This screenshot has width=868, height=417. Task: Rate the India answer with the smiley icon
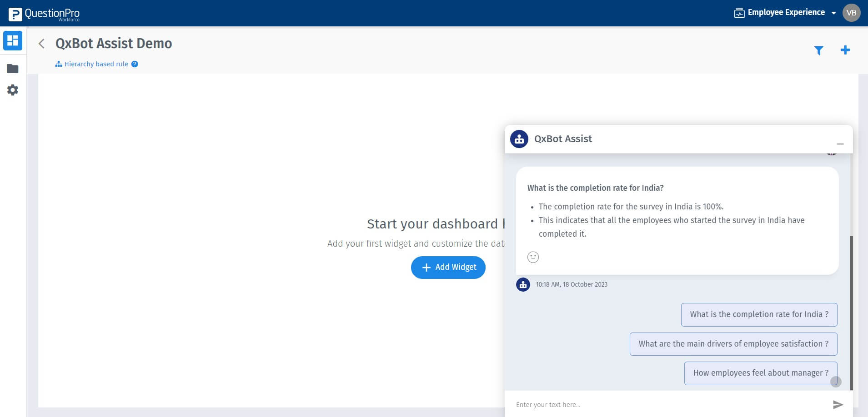(x=533, y=257)
